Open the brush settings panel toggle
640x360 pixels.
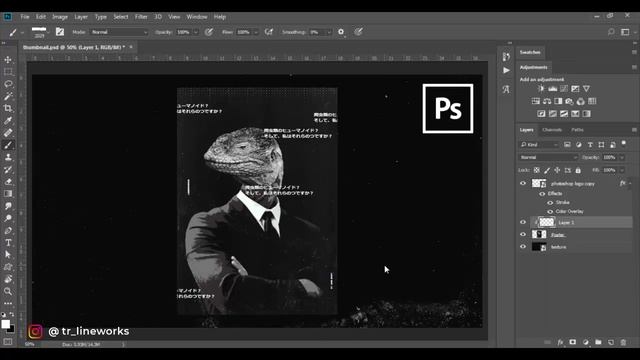click(x=60, y=32)
